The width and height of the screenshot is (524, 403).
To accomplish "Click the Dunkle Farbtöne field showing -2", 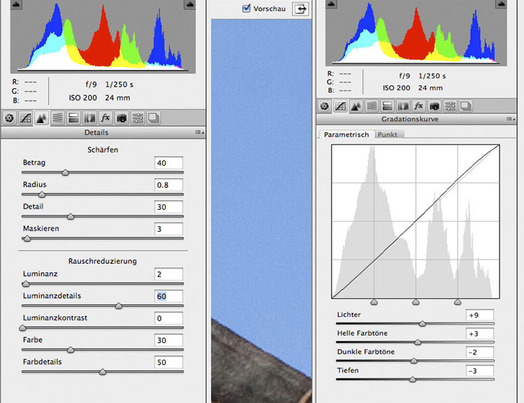I will [x=480, y=352].
